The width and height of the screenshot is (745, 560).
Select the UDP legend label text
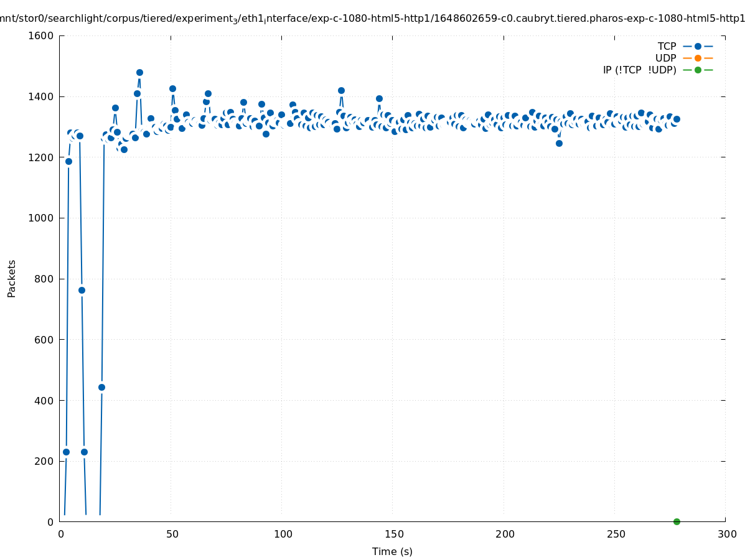(x=665, y=58)
